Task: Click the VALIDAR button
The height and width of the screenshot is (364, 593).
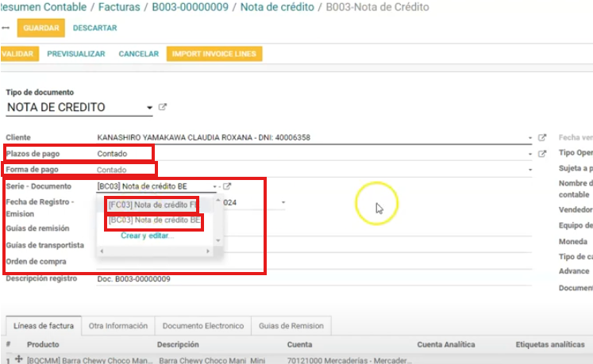Action: tap(19, 54)
